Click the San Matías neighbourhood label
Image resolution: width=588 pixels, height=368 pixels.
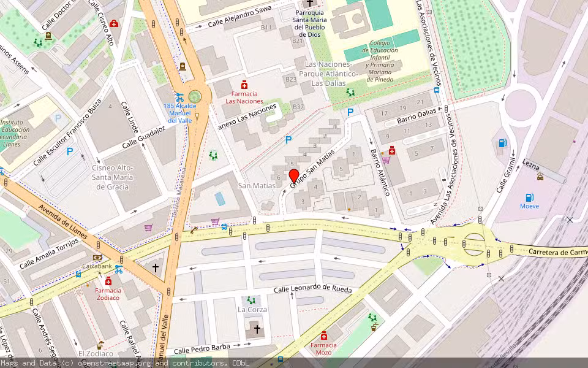click(257, 185)
